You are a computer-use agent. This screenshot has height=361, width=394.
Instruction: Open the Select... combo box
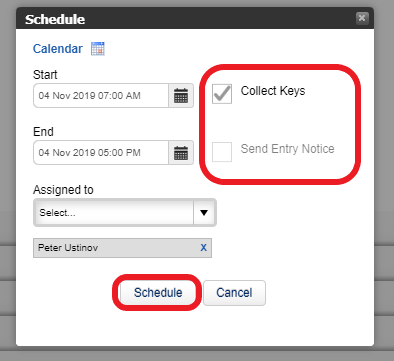pyautogui.click(x=125, y=213)
